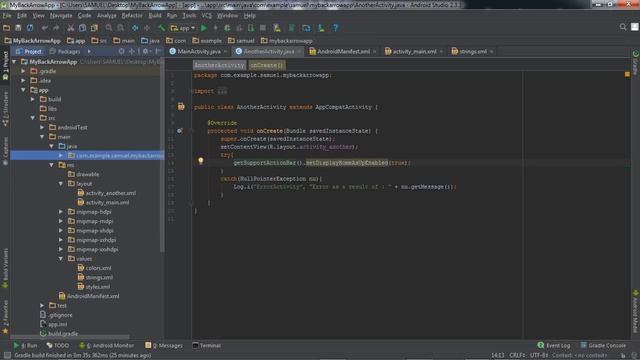The image size is (640, 360).
Task: Click the override gutter marker beside onCreate
Action: 180,131
